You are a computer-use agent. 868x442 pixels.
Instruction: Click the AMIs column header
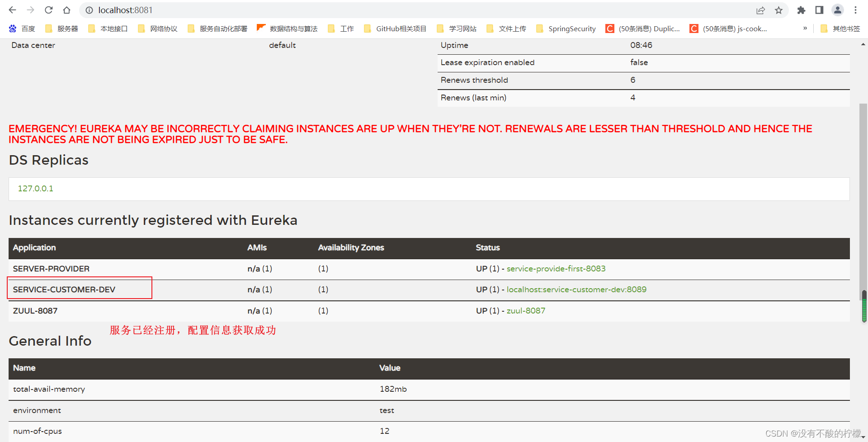257,247
